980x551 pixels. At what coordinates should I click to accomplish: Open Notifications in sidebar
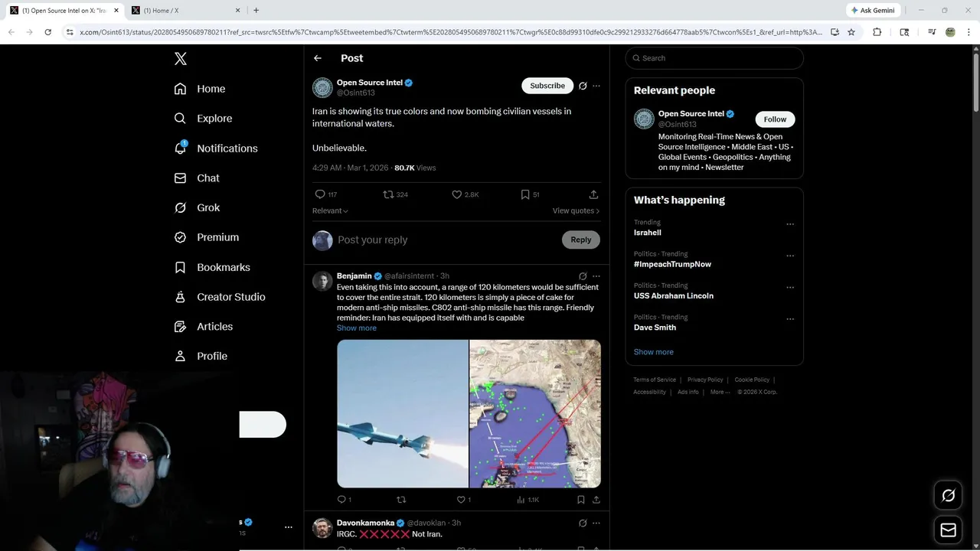pos(215,148)
